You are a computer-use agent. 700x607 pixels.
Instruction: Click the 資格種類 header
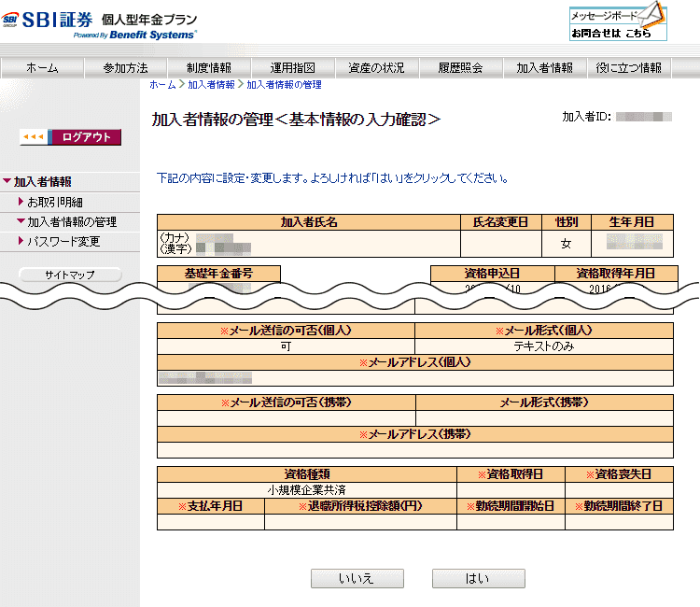click(307, 474)
